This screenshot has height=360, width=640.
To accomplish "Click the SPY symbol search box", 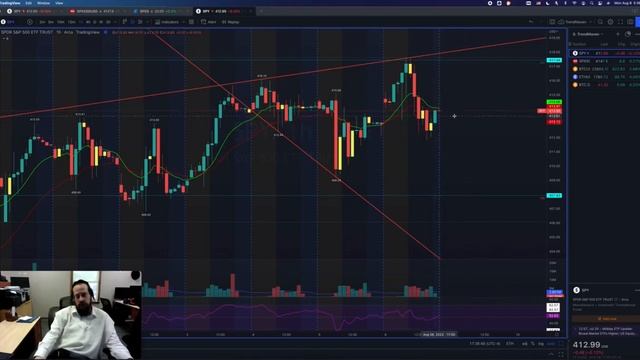I will (x=11, y=22).
